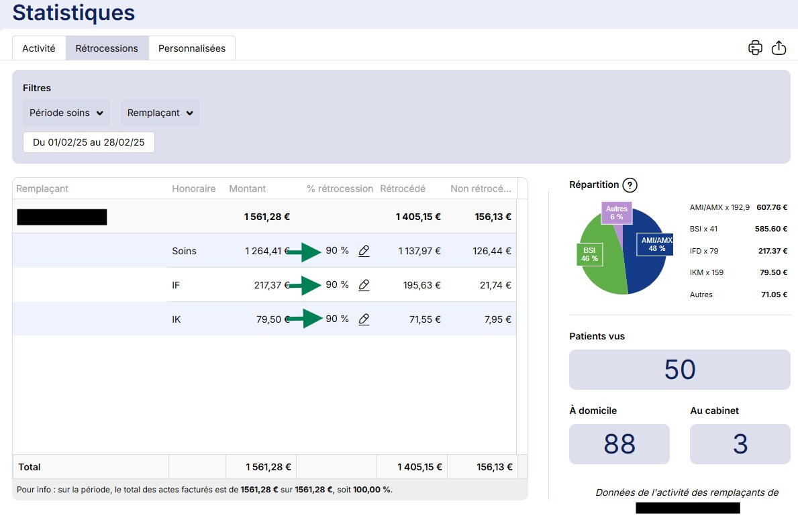Viewport: 798px width, 532px height.
Task: Sort by the Montant column header
Action: click(247, 189)
